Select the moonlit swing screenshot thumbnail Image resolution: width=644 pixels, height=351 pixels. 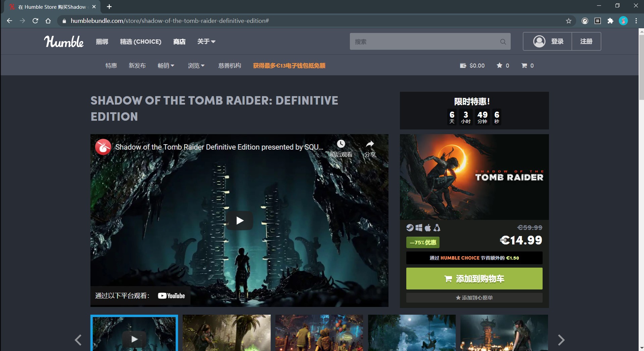[x=412, y=333]
